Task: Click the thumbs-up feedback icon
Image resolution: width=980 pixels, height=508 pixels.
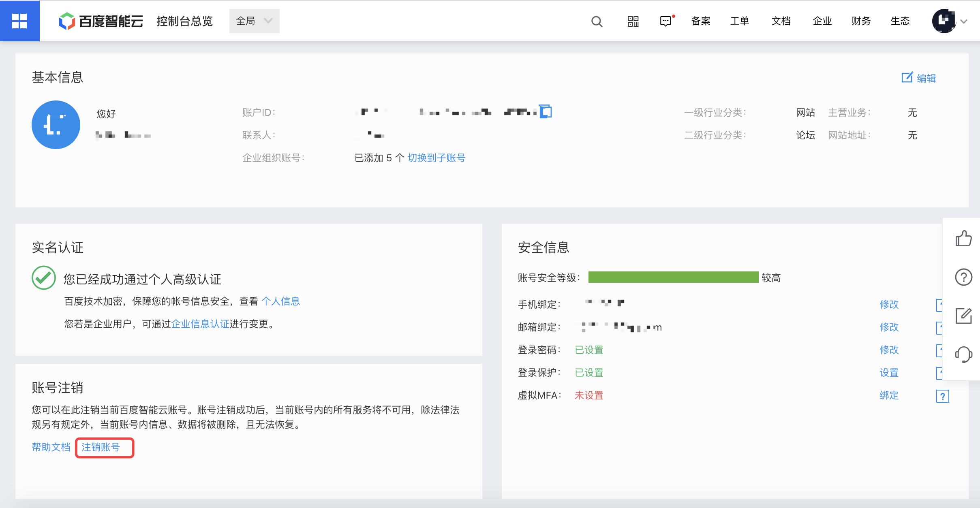Action: pyautogui.click(x=963, y=239)
